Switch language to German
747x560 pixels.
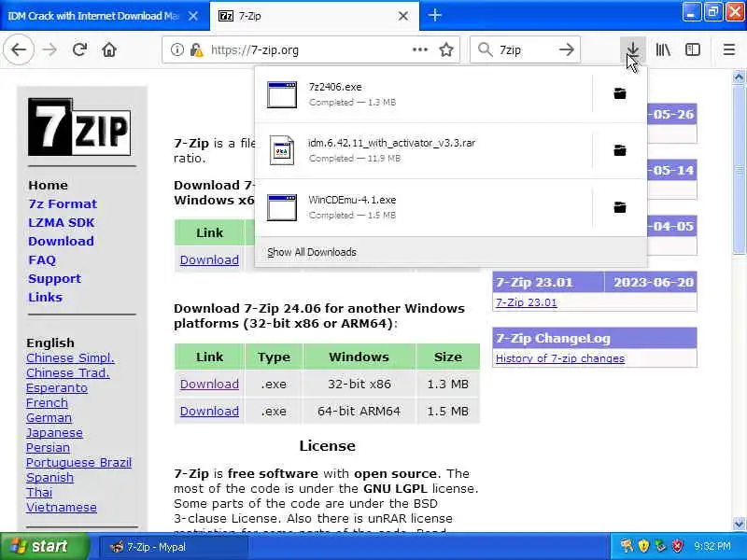click(49, 417)
